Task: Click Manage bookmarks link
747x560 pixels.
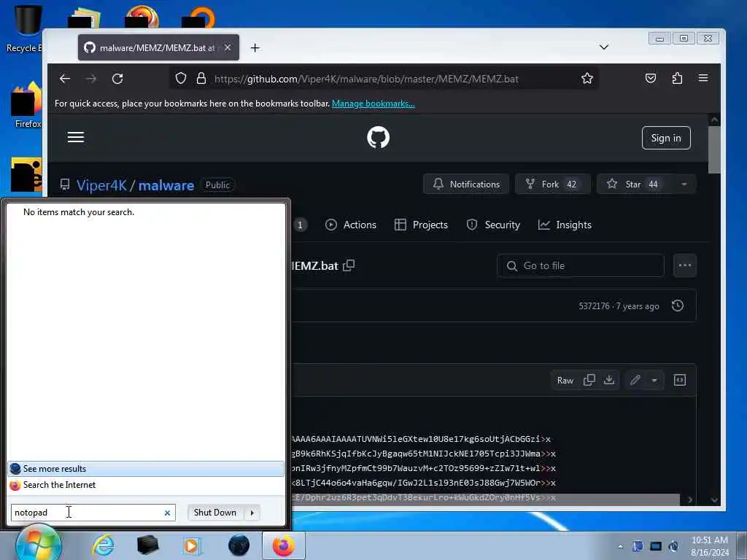Action: pyautogui.click(x=373, y=104)
